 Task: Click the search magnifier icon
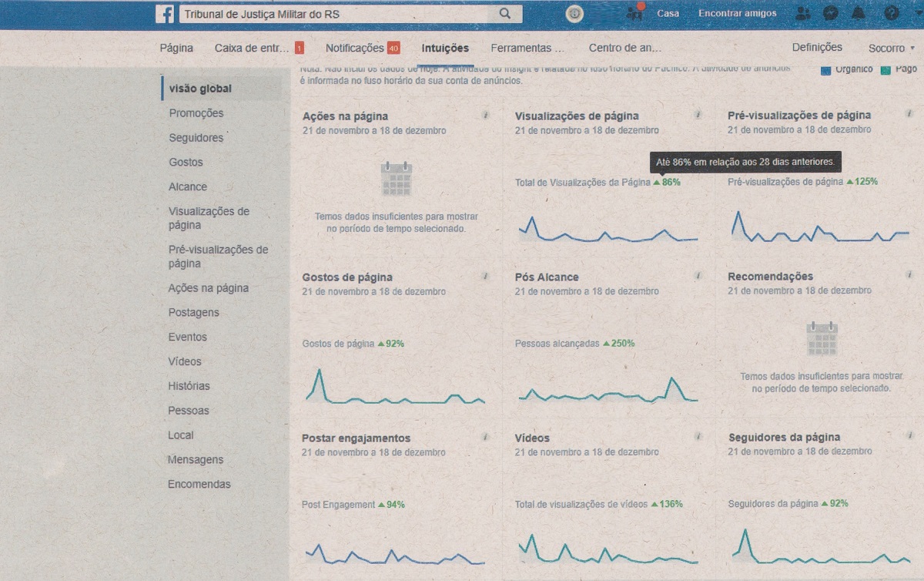[x=505, y=14]
